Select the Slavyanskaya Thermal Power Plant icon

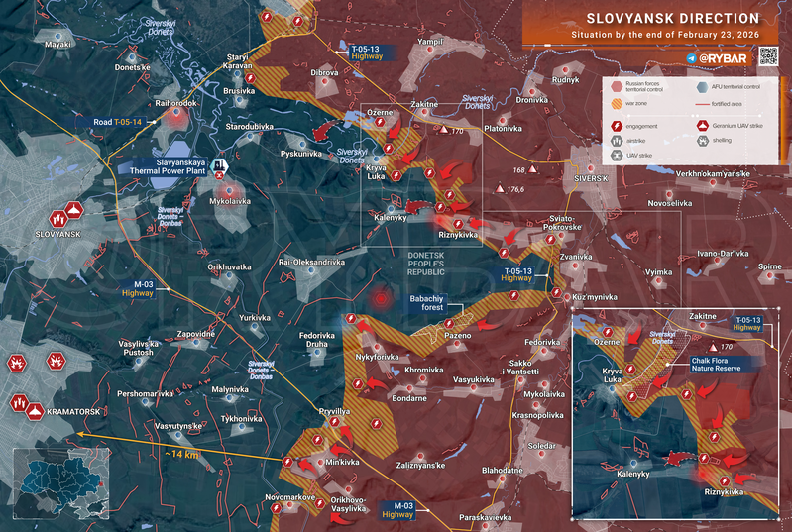tap(220, 166)
